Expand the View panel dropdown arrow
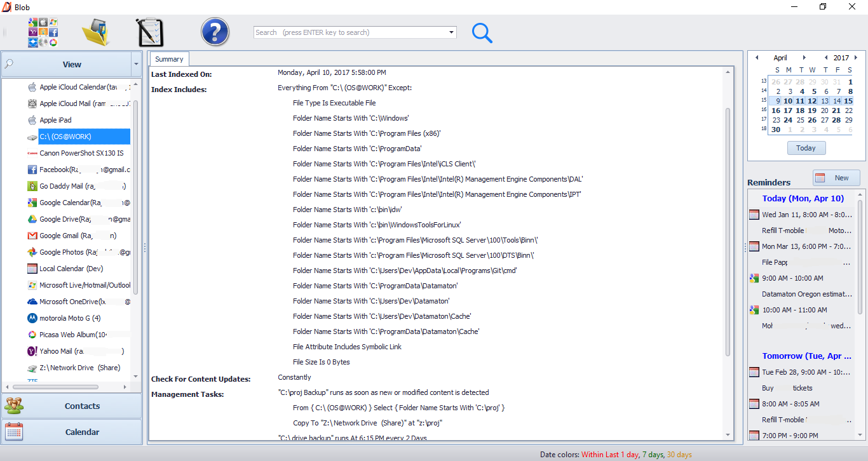This screenshot has width=868, height=461. point(136,64)
